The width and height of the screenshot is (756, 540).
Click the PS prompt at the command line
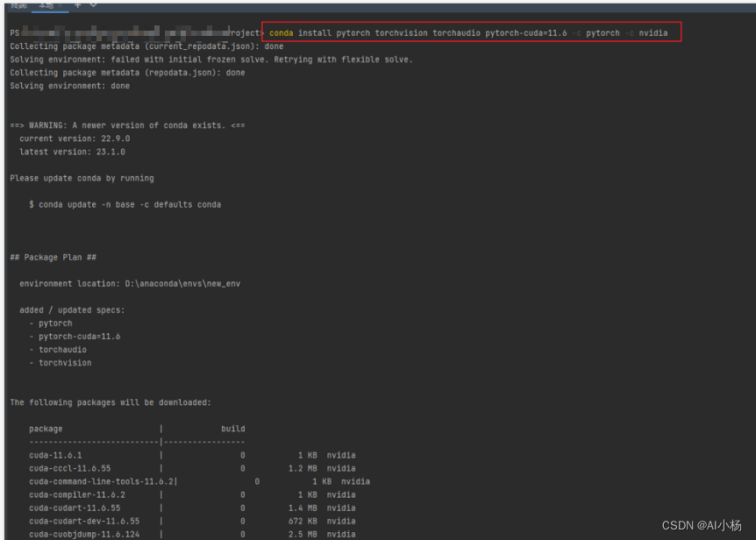14,33
